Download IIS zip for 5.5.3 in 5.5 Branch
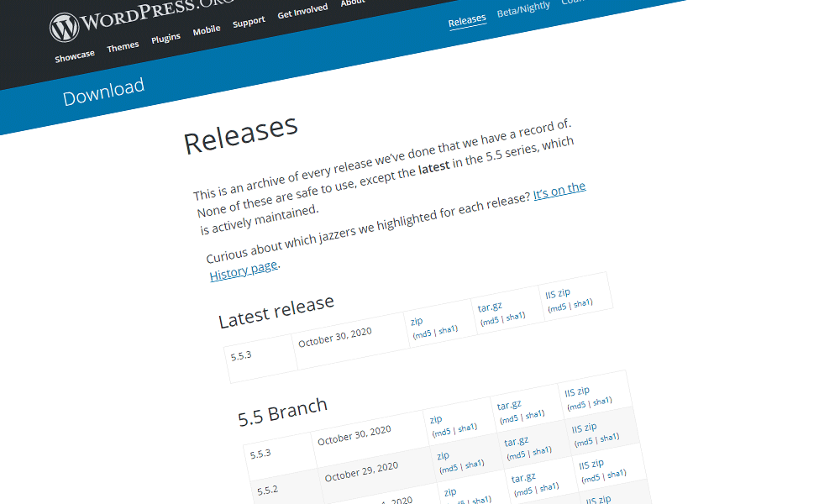This screenshot has height=504, width=840. (577, 391)
